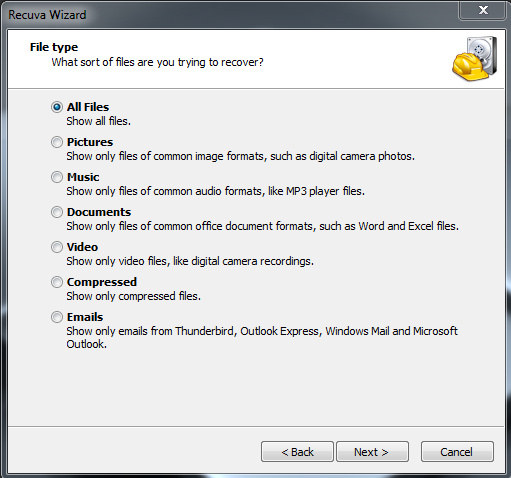Cancel the Recuva Wizard
The height and width of the screenshot is (478, 511).
tap(457, 452)
